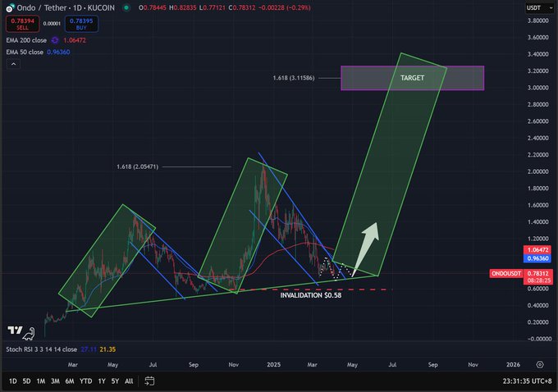Click the dinosaur mascot icon
The height and width of the screenshot is (392, 558).
[x=29, y=334]
